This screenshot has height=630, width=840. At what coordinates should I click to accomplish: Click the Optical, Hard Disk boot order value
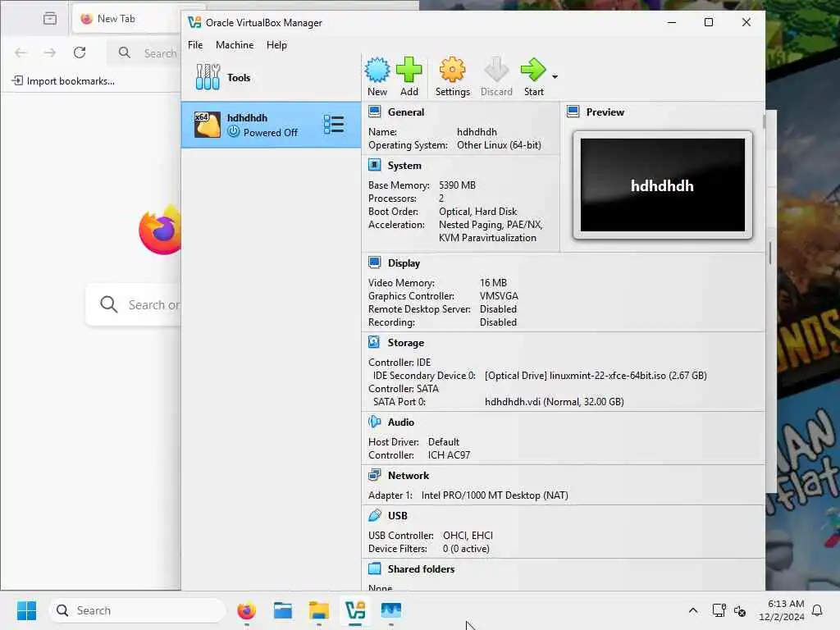coord(478,212)
